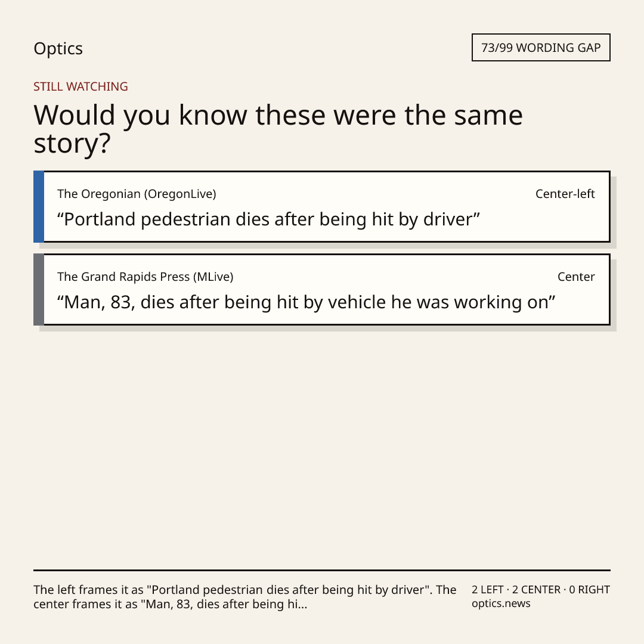Click the Center-left bias label
The image size is (644, 644).
(565, 194)
